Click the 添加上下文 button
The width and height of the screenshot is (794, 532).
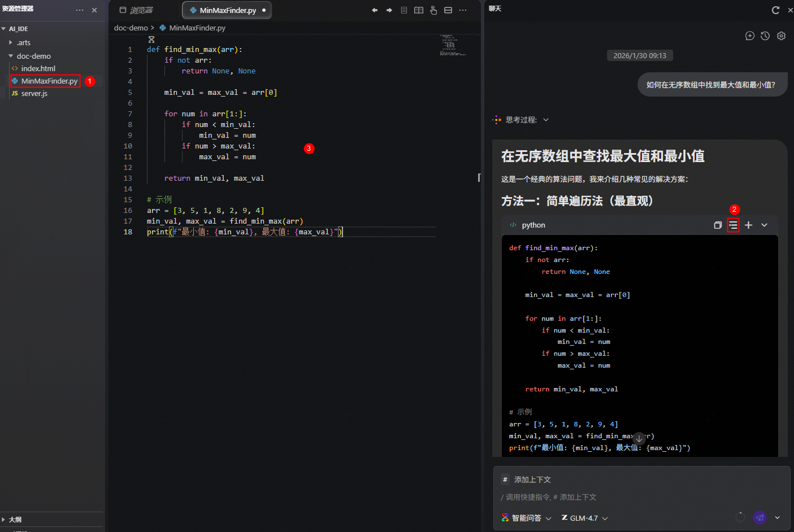pyautogui.click(x=527, y=479)
